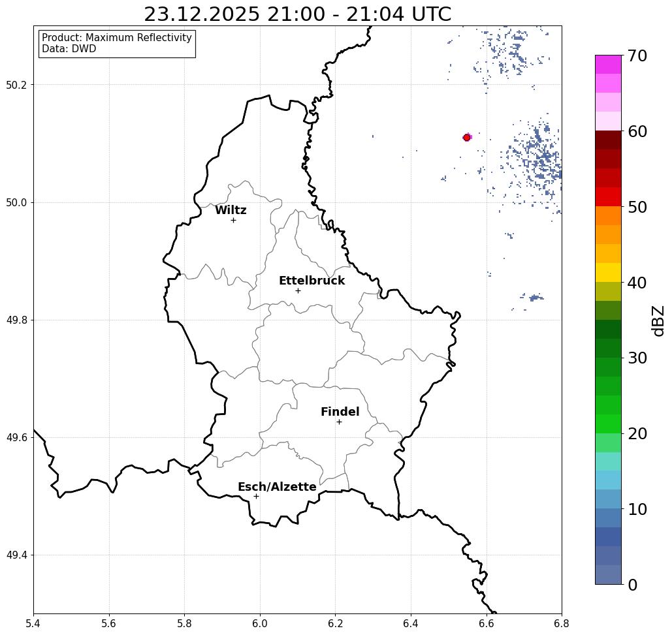Image resolution: width=672 pixels, height=635 pixels.
Task: Click the title text 23.12.2025 21:00 - 21:04 UTC
Action: [297, 14]
